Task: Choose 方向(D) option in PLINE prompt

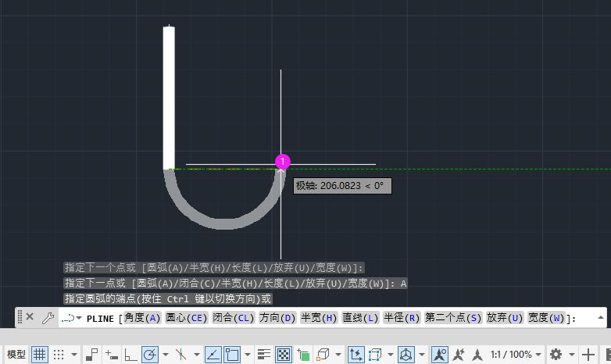Action: (277, 318)
